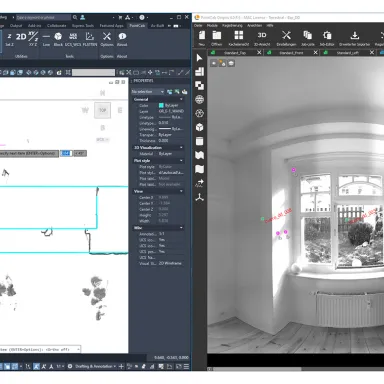Open the Drafting & Annotation workspace dropdown
Viewport: 384px width, 384px height.
[x=95, y=366]
